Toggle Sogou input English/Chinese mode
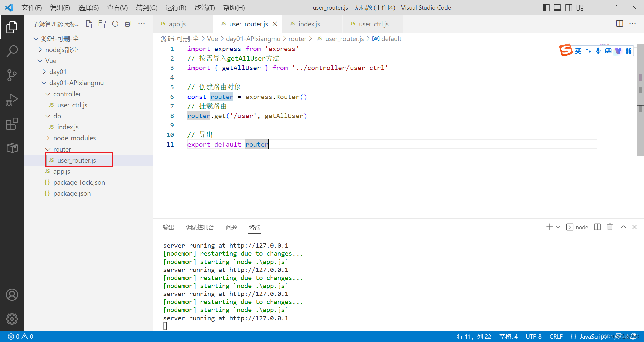 click(x=578, y=51)
